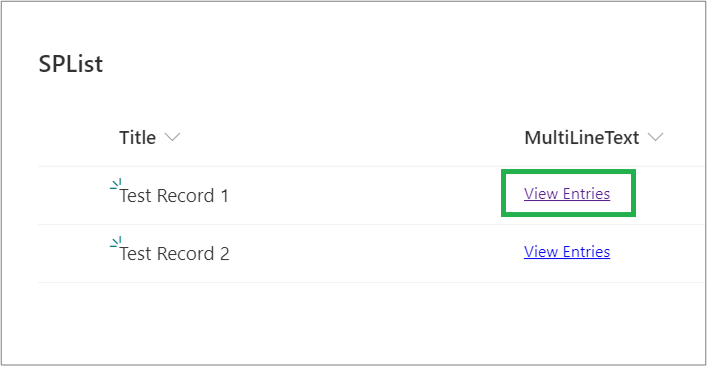Open the purple View Entries link for Test Record 1
The width and height of the screenshot is (707, 366).
(x=567, y=194)
